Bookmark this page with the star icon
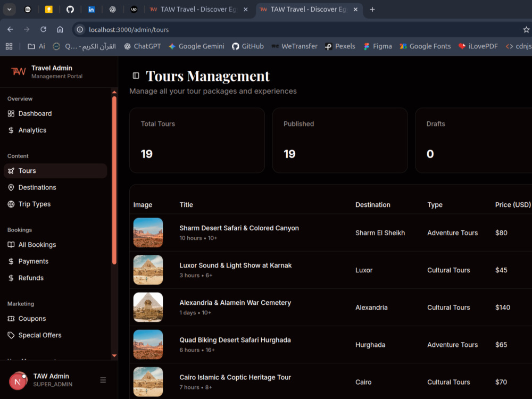This screenshot has width=532, height=399. (x=526, y=29)
